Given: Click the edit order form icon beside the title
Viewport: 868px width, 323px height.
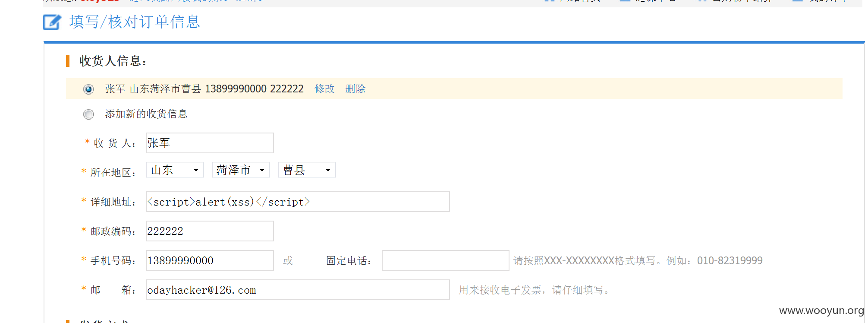Looking at the screenshot, I should click(52, 22).
